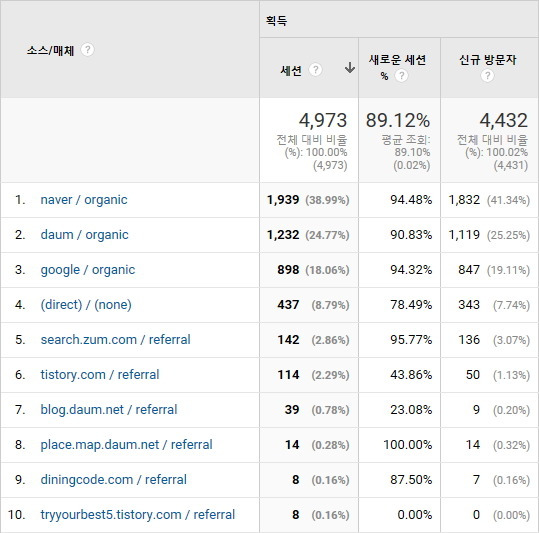Select average new sessions value 89.12%
Image resolution: width=539 pixels, height=533 pixels.
(398, 120)
